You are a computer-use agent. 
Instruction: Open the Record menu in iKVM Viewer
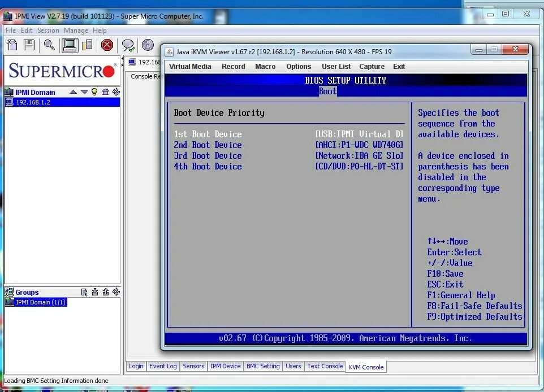[234, 67]
